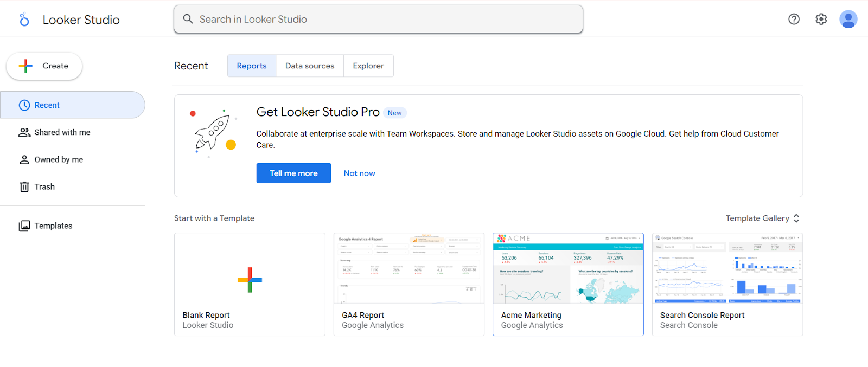Click Search Console subtitle text
The width and height of the screenshot is (868, 367).
(x=689, y=325)
